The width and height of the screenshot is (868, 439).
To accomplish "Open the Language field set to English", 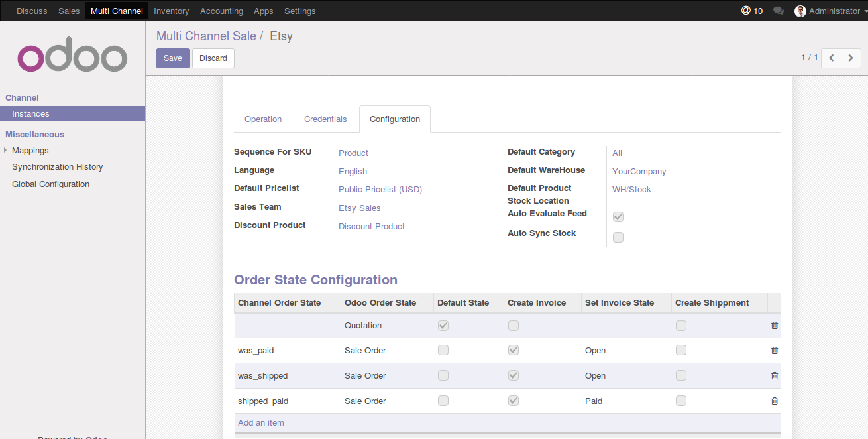I will [353, 171].
